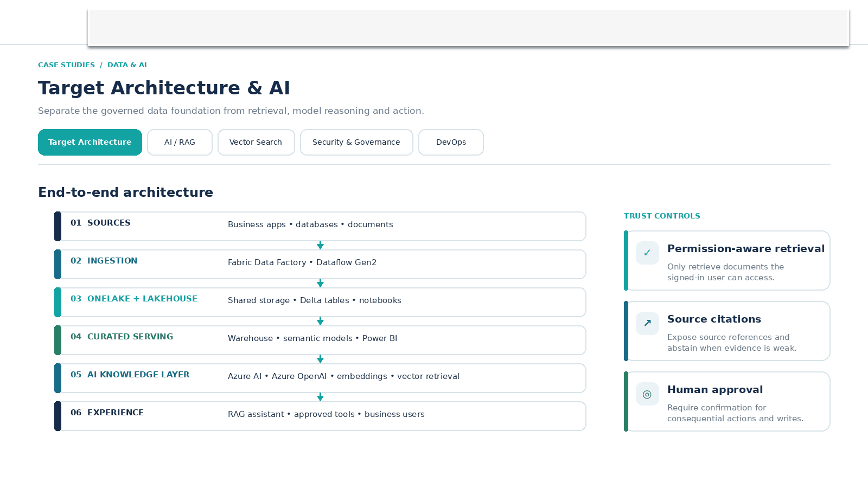The width and height of the screenshot is (868, 495).
Task: Click 'Require confirmation for' description text
Action: tap(735, 413)
